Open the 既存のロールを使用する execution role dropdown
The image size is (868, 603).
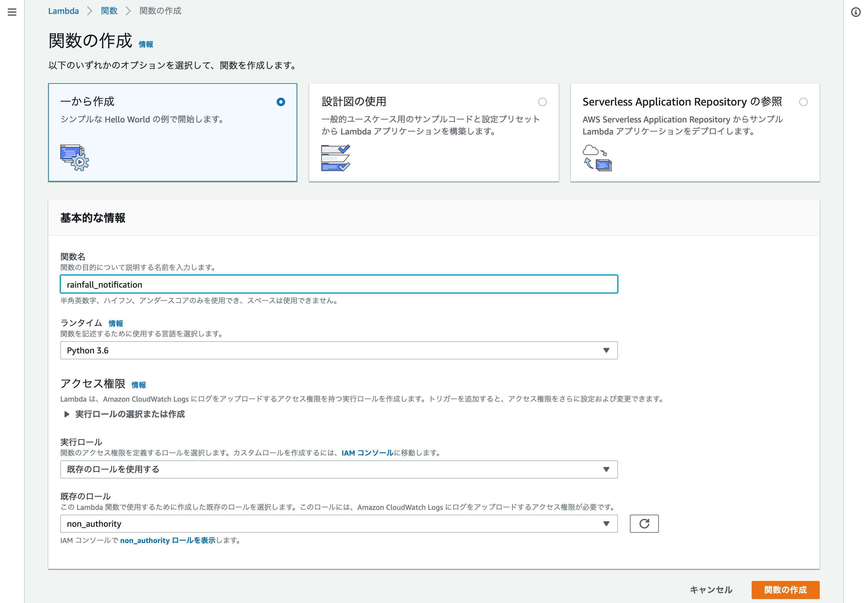[339, 469]
